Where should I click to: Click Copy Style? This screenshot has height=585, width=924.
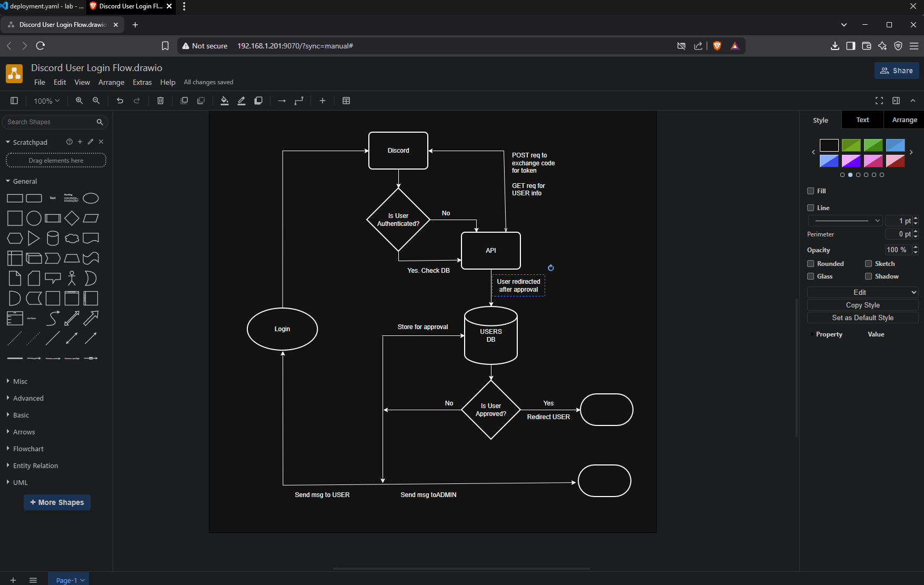pyautogui.click(x=863, y=305)
